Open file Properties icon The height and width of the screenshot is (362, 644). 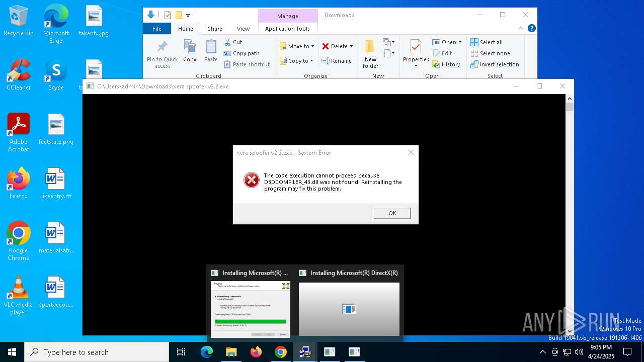pyautogui.click(x=416, y=47)
